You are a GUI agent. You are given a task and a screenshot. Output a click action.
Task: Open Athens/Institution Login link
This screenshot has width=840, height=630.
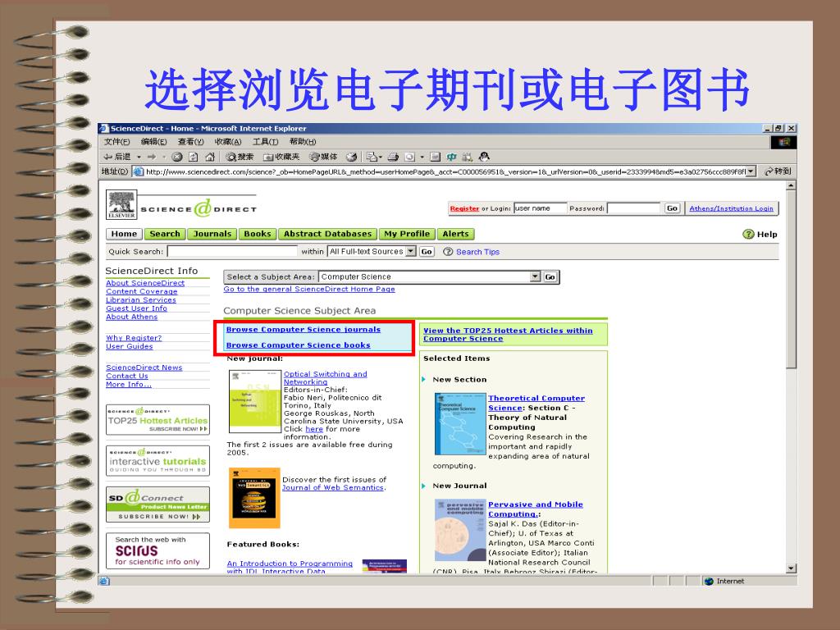coord(731,208)
